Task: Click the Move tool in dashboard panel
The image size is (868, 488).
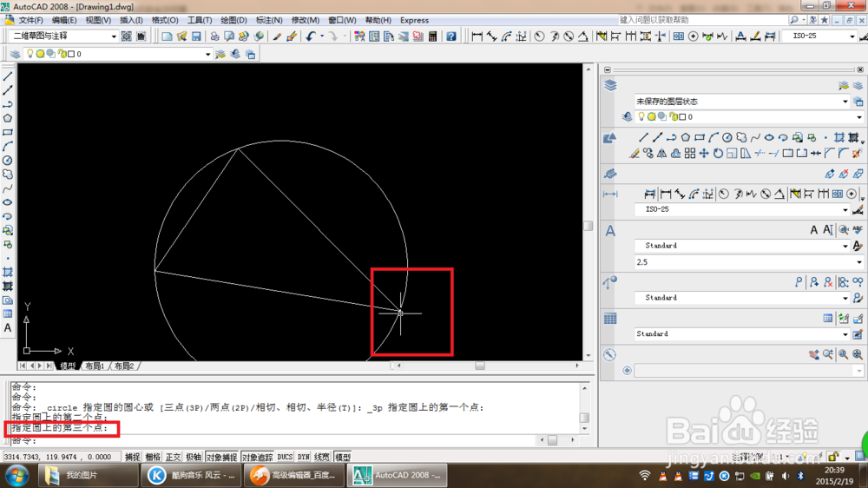Action: click(x=704, y=154)
